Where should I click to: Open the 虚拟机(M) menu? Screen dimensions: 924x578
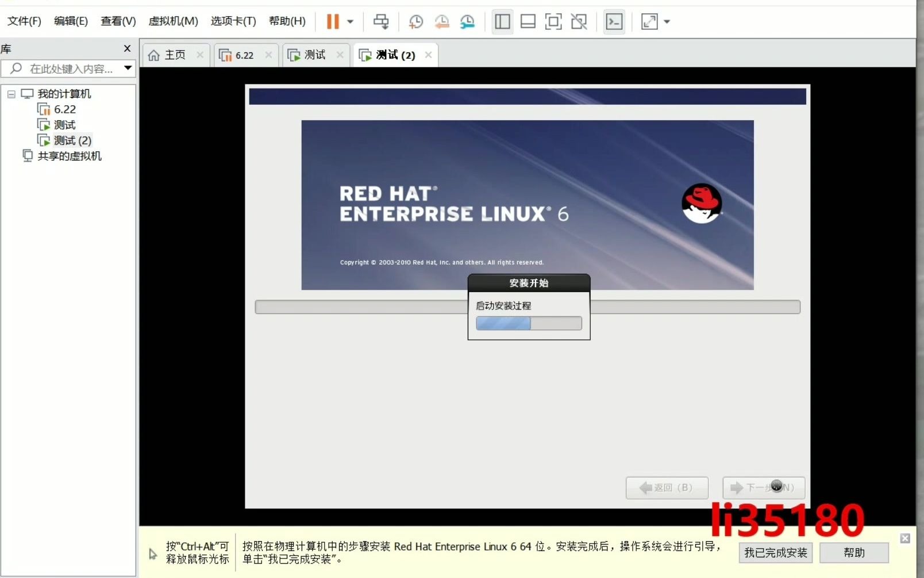(x=173, y=21)
